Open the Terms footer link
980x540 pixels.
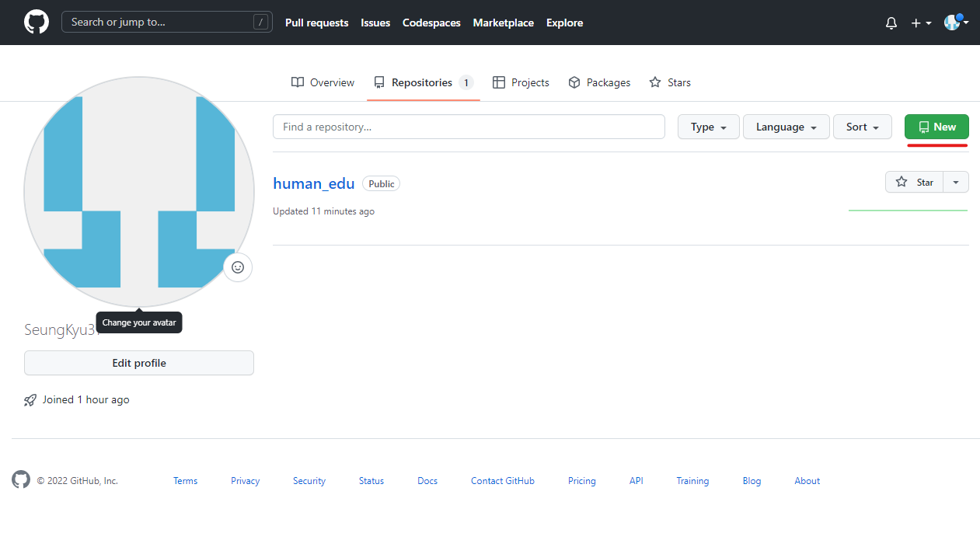pos(186,481)
